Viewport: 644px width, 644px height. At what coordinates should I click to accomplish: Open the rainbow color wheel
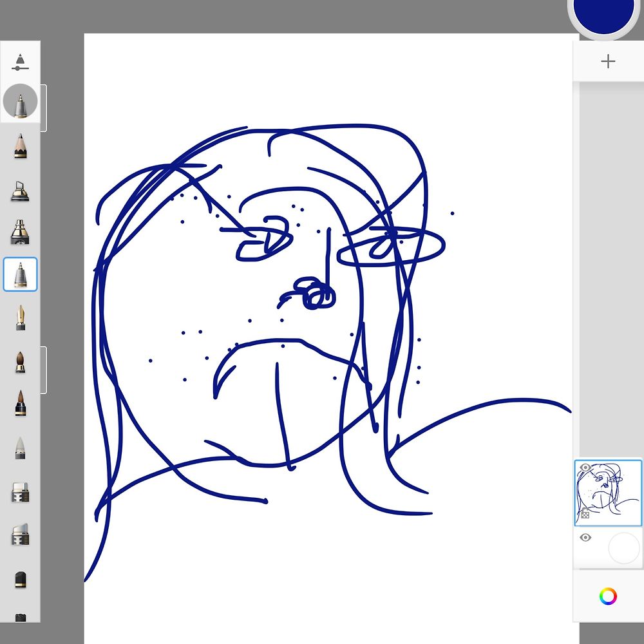click(x=608, y=596)
